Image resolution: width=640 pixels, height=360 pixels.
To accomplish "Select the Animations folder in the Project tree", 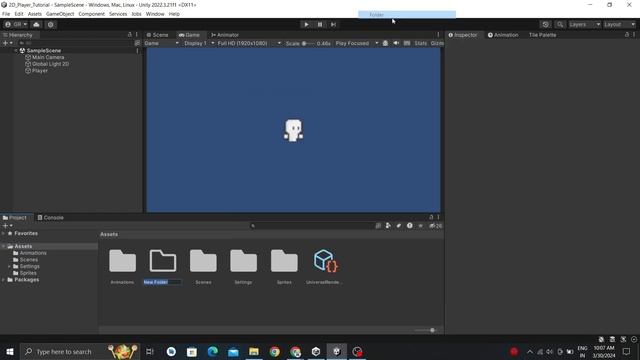I will tap(30, 253).
